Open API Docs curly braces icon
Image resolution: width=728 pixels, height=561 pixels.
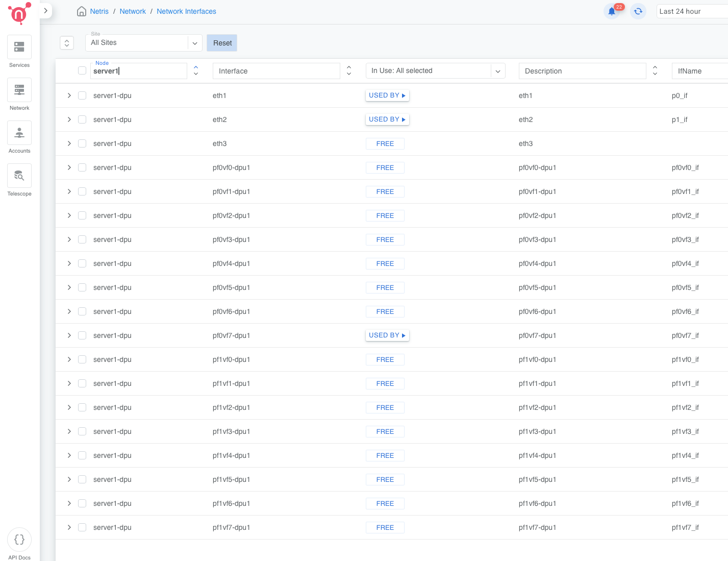click(19, 540)
